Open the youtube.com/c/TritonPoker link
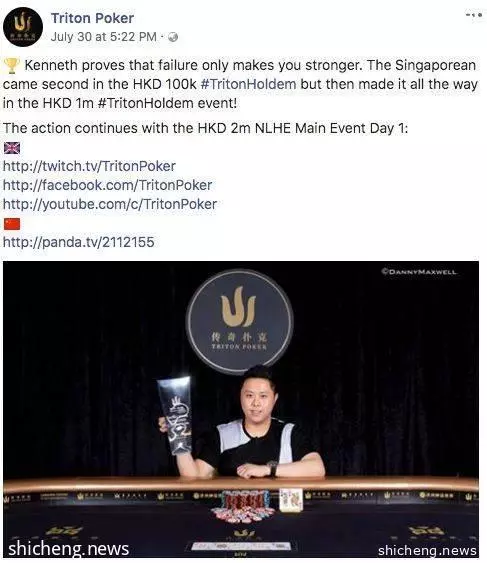Viewport: 487px width, 563px height. [110, 204]
